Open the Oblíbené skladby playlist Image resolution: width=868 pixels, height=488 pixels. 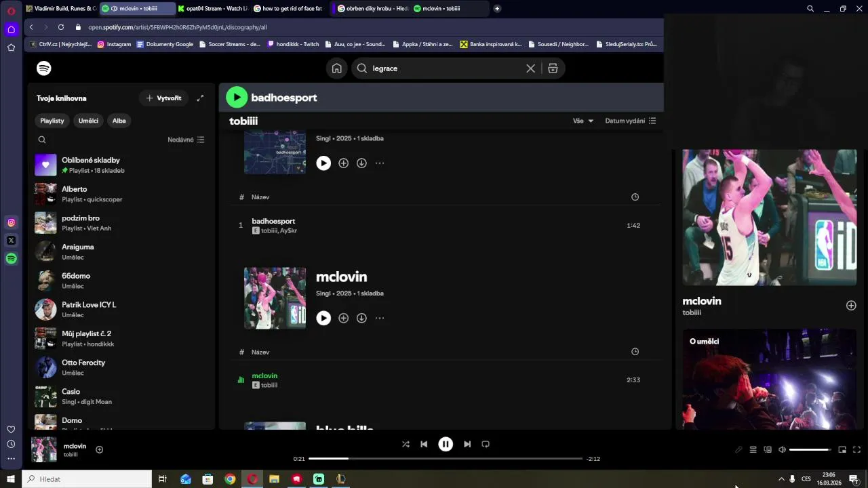pos(122,165)
